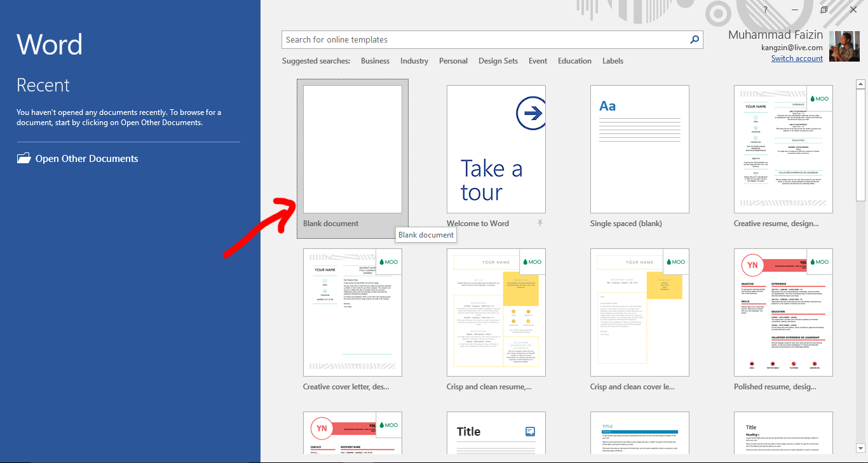Click the user profile picture
868x463 pixels.
pyautogui.click(x=844, y=46)
